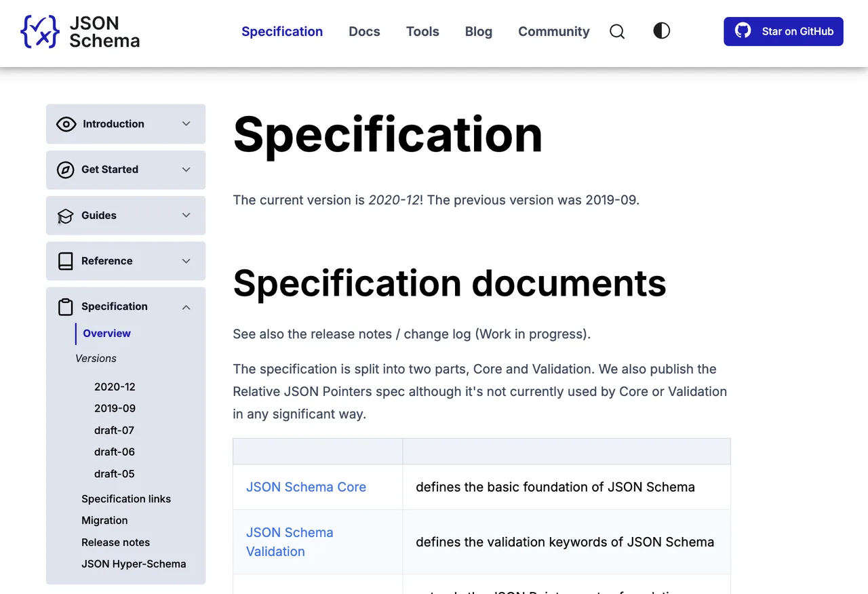Open the Community nav menu
This screenshot has width=868, height=594.
554,31
